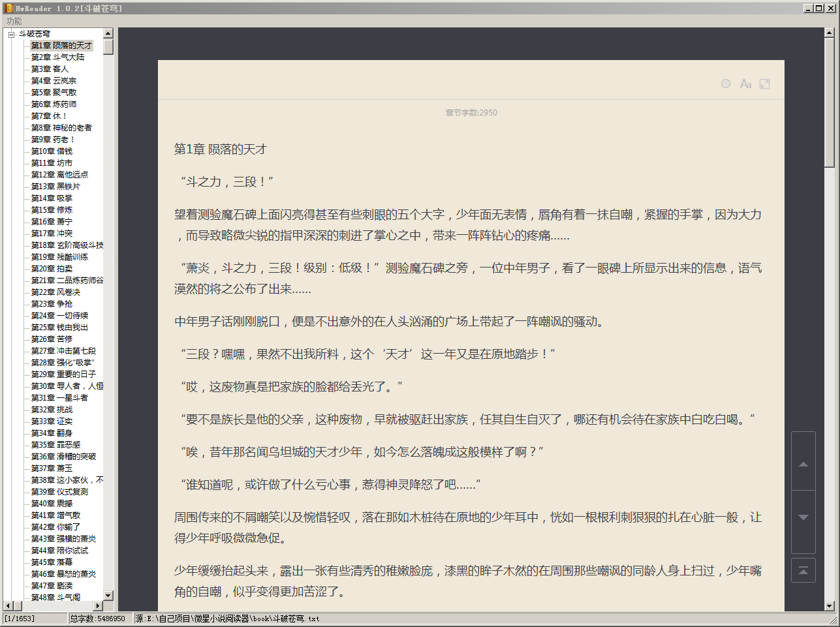Screen dimensions: 840x627
Task: Select chapter 第19章 残酷训练
Action: [59, 257]
